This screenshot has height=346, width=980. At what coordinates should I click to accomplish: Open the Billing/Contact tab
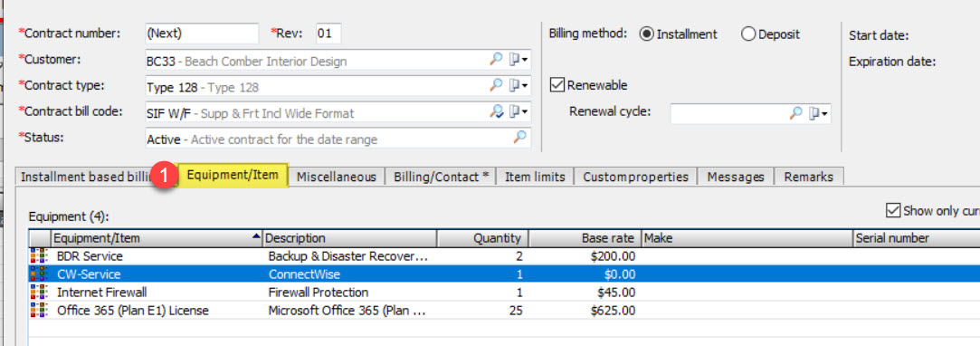441,177
